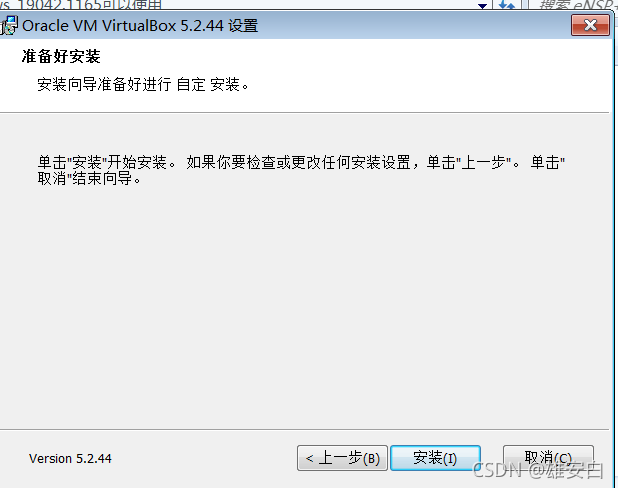Click the VirtualBox installer icon in title bar
618x488 pixels.
click(x=9, y=26)
